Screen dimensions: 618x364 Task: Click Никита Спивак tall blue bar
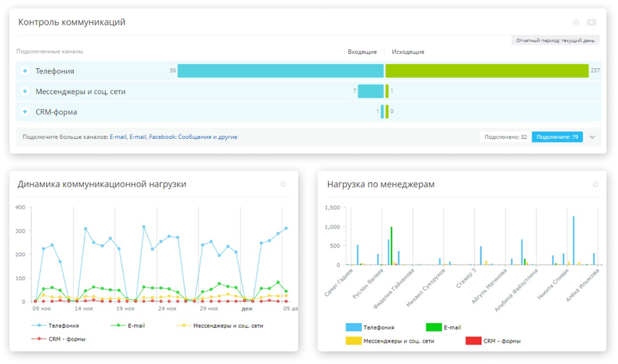(x=573, y=240)
